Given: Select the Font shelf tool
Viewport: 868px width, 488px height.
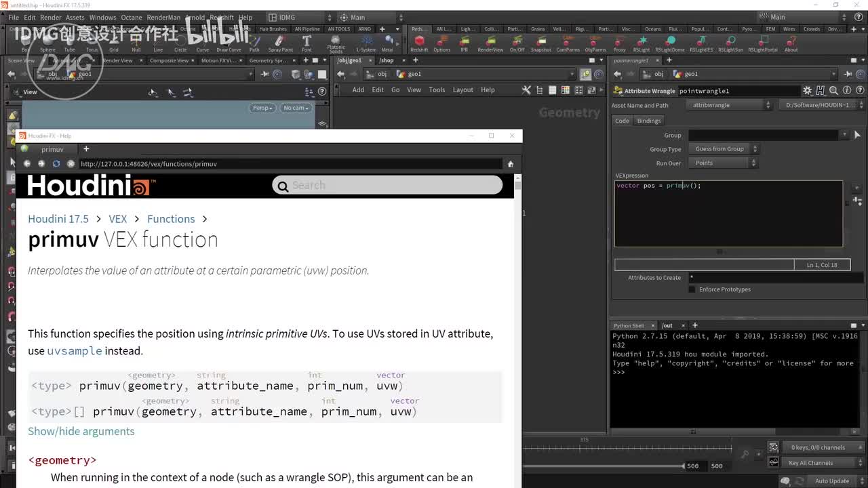Looking at the screenshot, I should 307,44.
